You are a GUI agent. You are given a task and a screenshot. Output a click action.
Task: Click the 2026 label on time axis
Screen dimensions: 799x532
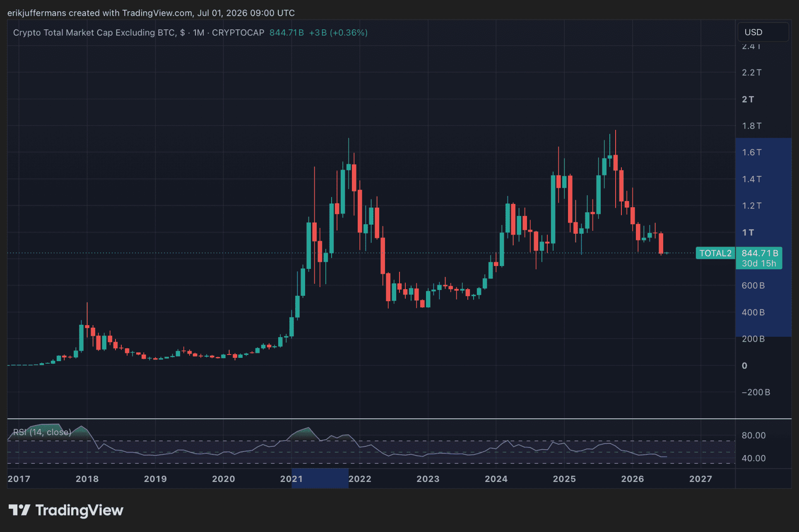click(x=633, y=479)
